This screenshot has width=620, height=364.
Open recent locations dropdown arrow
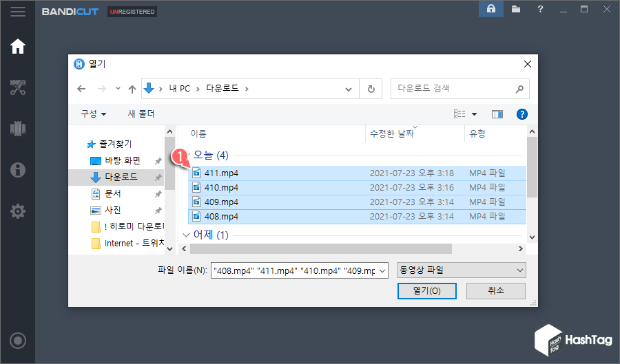pos(118,89)
